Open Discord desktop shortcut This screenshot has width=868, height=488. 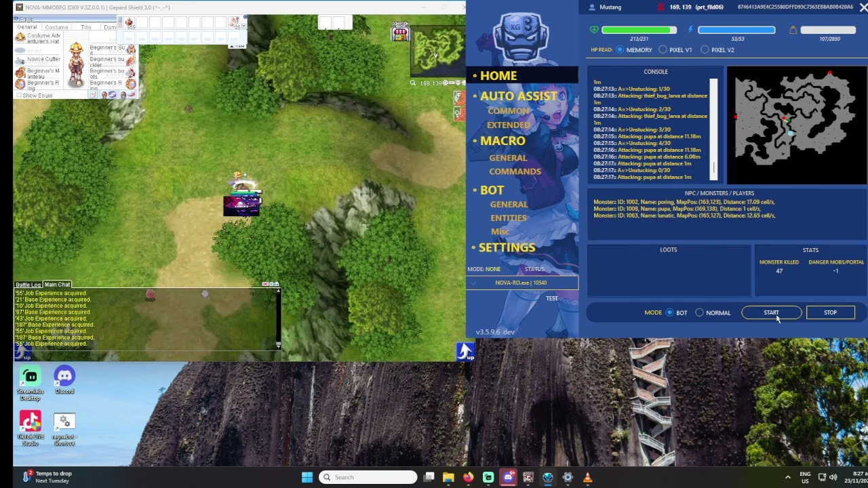click(64, 380)
